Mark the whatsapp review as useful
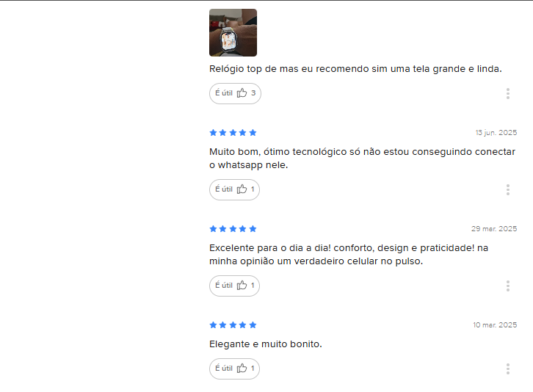 point(234,189)
